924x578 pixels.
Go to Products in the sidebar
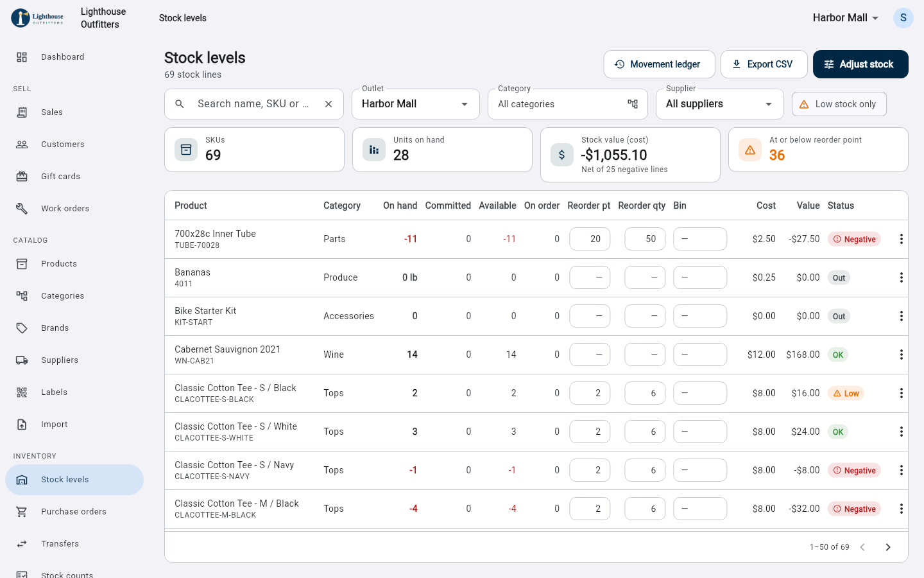coord(74,264)
